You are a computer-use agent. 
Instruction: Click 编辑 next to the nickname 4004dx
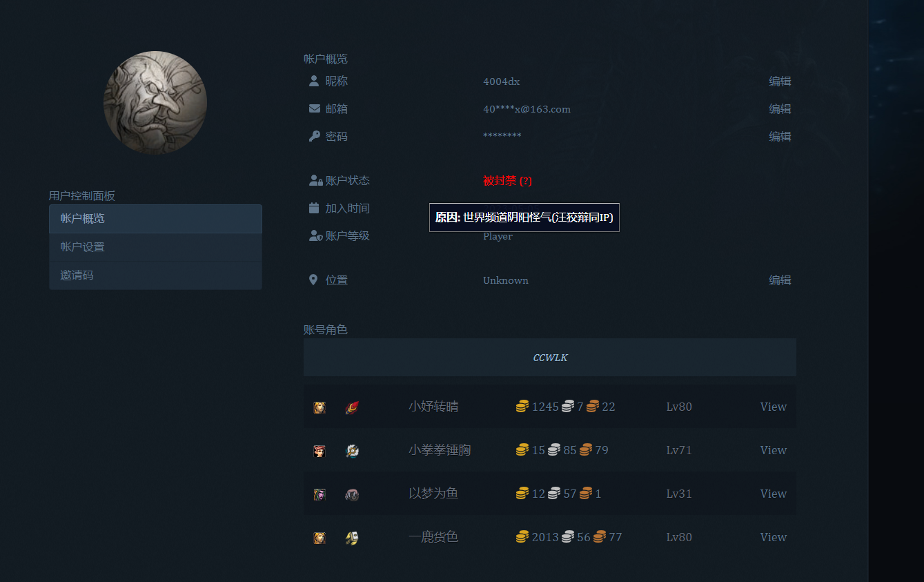click(x=780, y=81)
